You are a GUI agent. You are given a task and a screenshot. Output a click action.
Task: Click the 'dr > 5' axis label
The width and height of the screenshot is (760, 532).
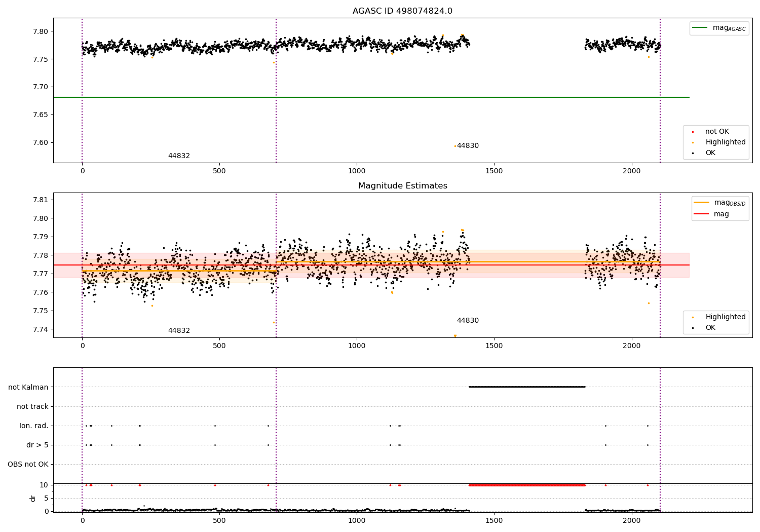pyautogui.click(x=37, y=445)
